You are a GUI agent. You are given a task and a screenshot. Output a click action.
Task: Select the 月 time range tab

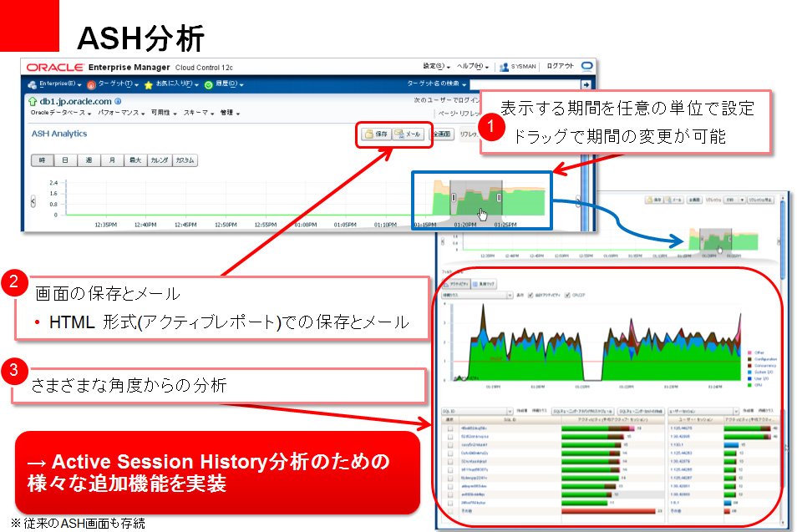112,160
